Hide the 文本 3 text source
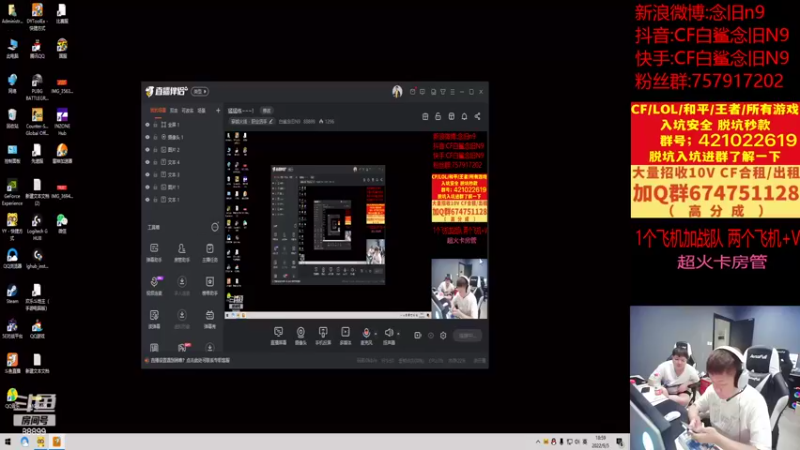This screenshot has width=800, height=450. 147,174
